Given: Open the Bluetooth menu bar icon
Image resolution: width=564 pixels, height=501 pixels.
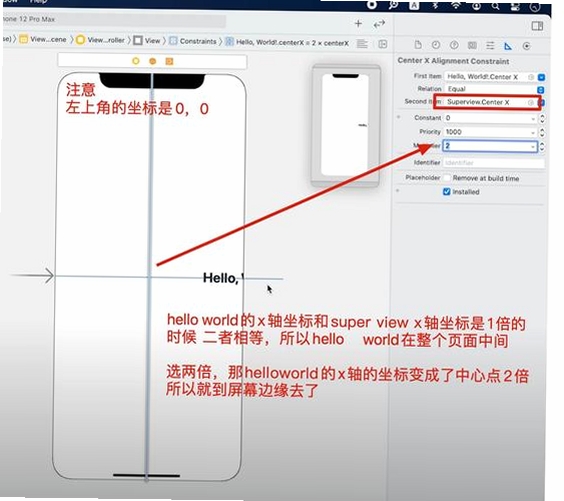Looking at the screenshot, I should tap(435, 5).
